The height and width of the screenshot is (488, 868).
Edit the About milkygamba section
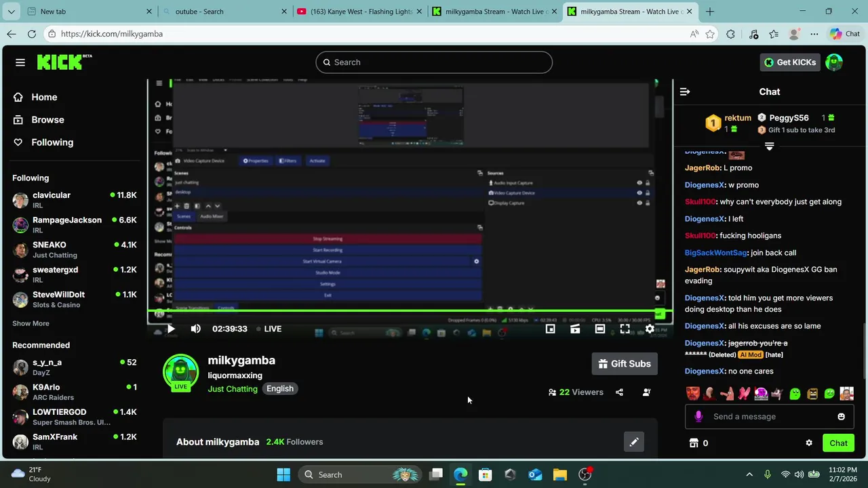634,442
